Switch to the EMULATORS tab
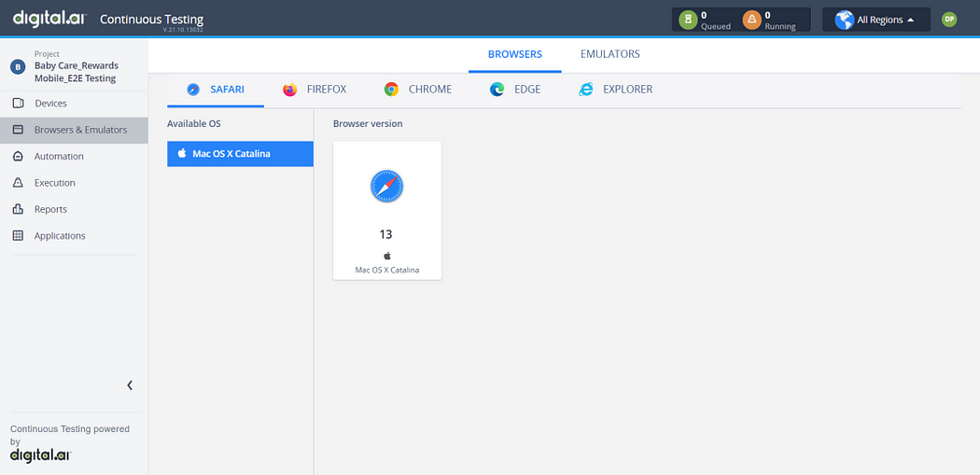The image size is (980, 475). pyautogui.click(x=610, y=54)
